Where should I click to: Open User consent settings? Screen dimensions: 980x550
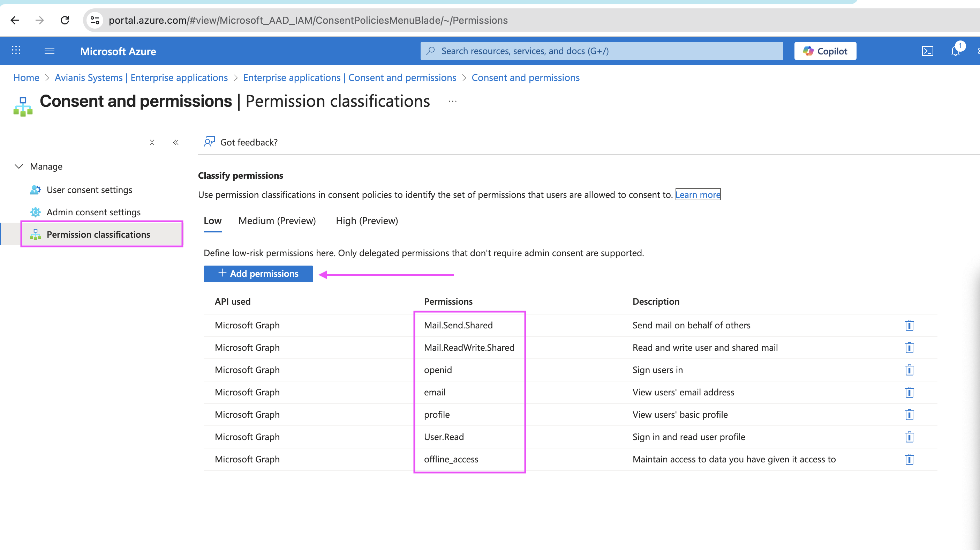coord(89,189)
